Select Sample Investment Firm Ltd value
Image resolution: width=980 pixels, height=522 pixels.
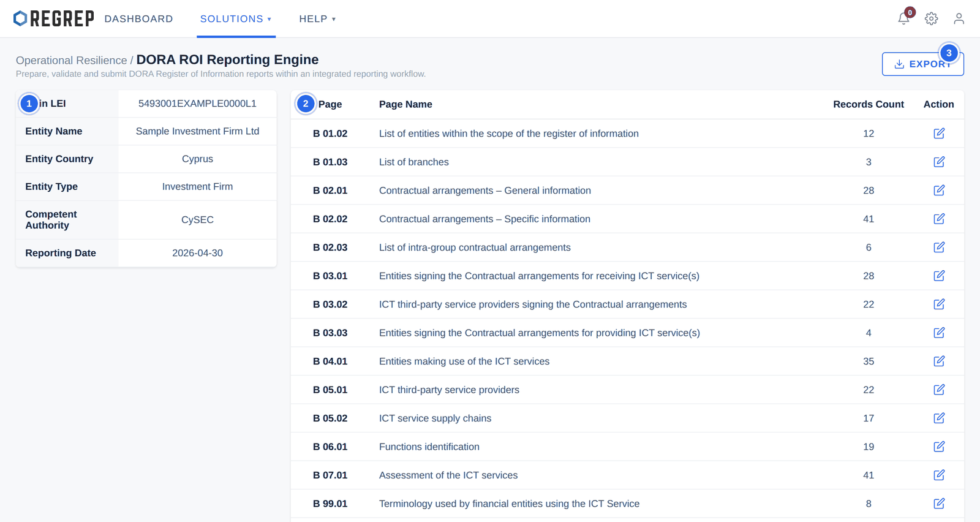197,131
